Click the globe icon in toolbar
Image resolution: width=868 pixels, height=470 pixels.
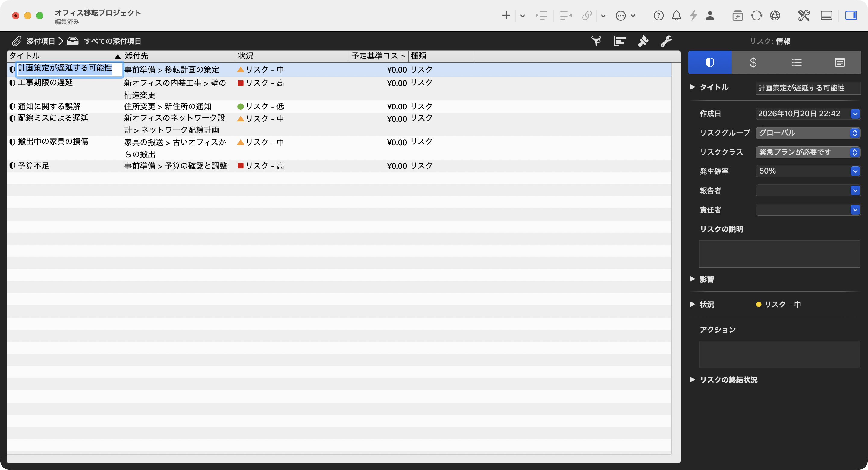pyautogui.click(x=775, y=15)
